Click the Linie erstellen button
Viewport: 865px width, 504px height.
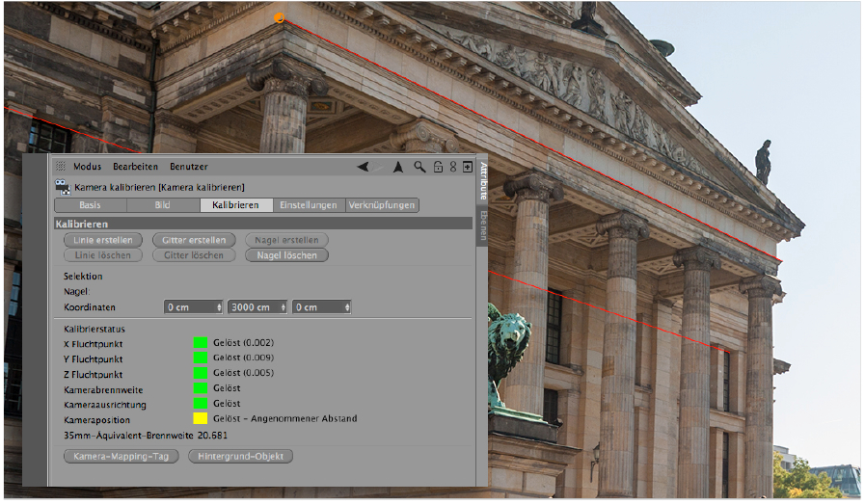[x=103, y=240]
